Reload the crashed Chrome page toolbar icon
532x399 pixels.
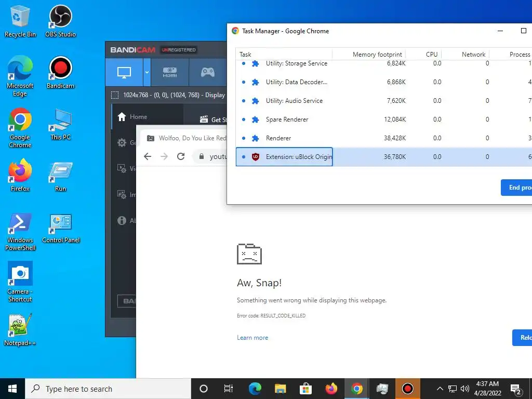pyautogui.click(x=181, y=156)
